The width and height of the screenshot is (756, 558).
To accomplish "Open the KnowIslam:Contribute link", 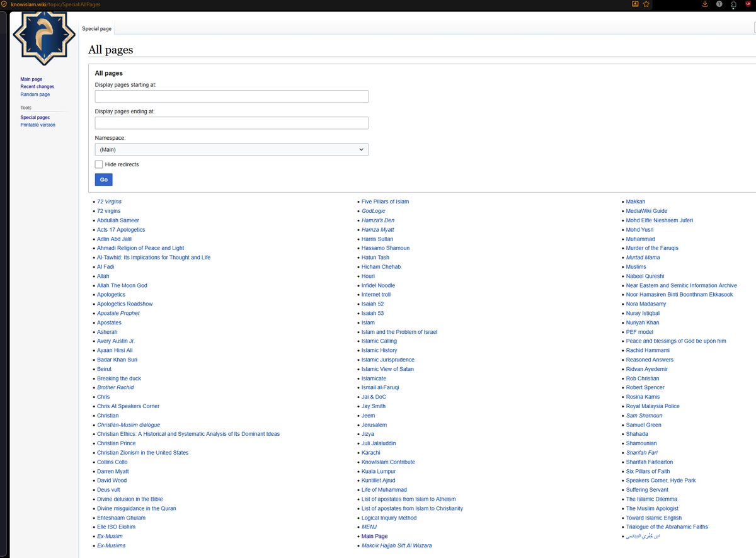I will (388, 462).
